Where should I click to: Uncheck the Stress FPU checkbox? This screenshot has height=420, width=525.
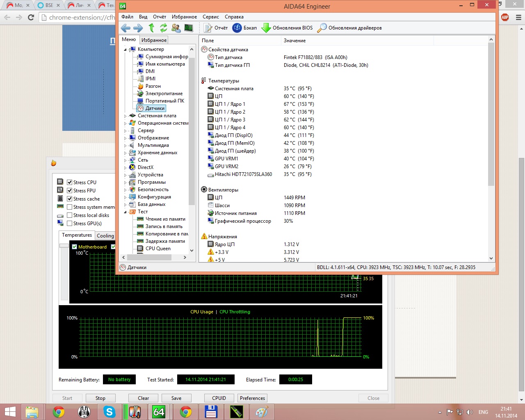(x=70, y=191)
